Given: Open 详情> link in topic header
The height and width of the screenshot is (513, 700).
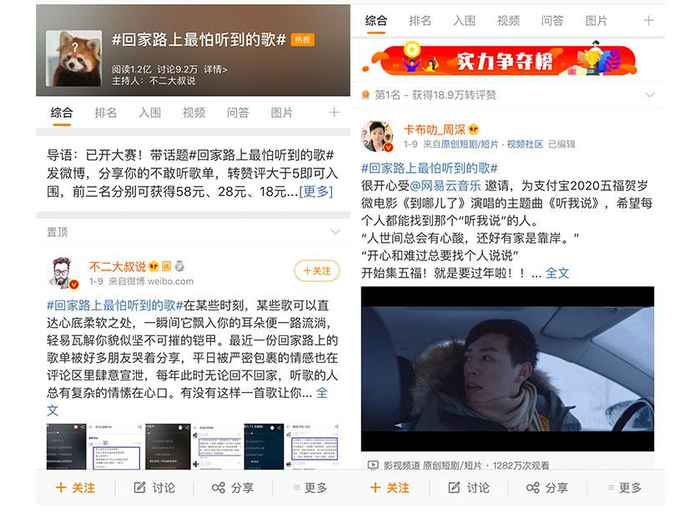Looking at the screenshot, I should tap(216, 69).
